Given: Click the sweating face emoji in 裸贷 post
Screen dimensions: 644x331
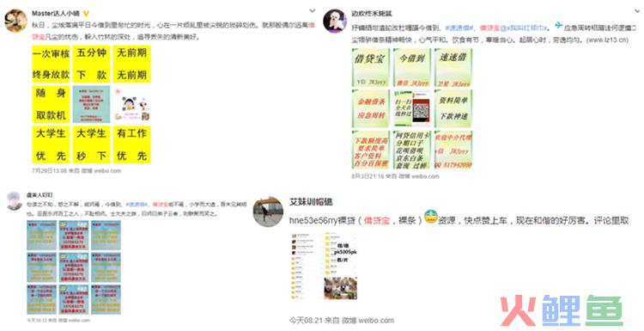Looking at the screenshot, I should pos(430,217).
